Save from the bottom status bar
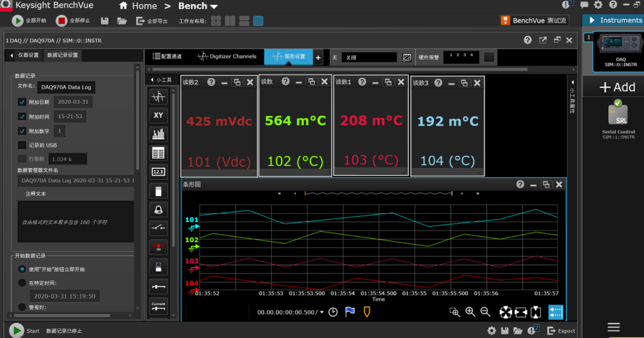The height and width of the screenshot is (338, 644). 505,331
